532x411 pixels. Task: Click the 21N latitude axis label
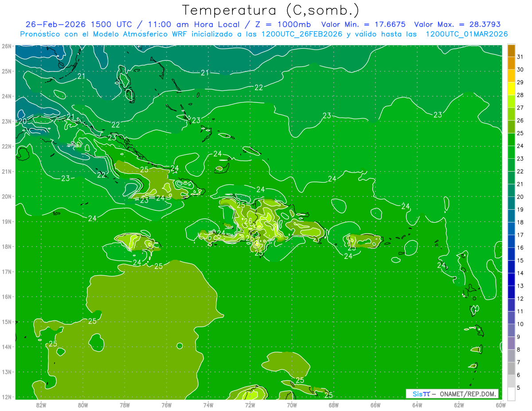coord(6,171)
